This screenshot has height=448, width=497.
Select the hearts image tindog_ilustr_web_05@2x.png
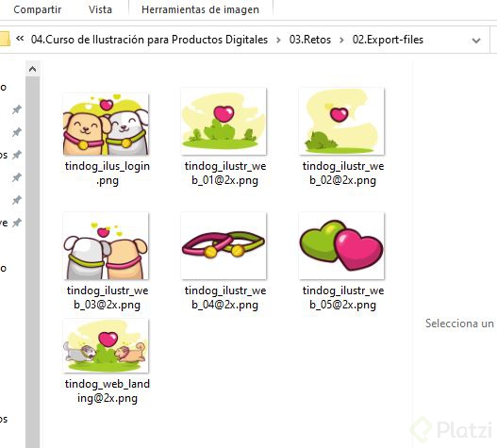pyautogui.click(x=341, y=246)
